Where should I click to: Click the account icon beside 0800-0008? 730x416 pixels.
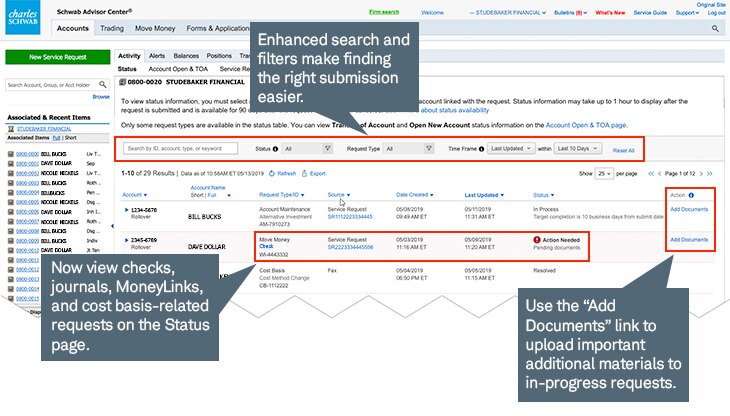point(11,231)
